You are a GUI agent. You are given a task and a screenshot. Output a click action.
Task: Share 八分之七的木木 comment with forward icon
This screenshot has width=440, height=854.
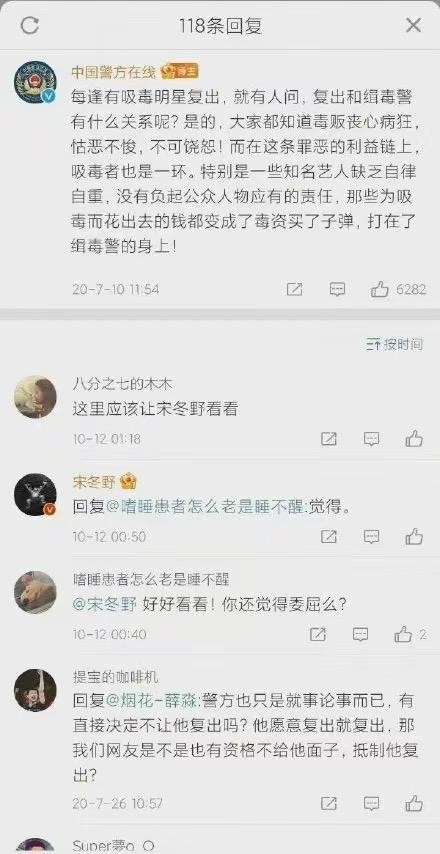[x=328, y=439]
